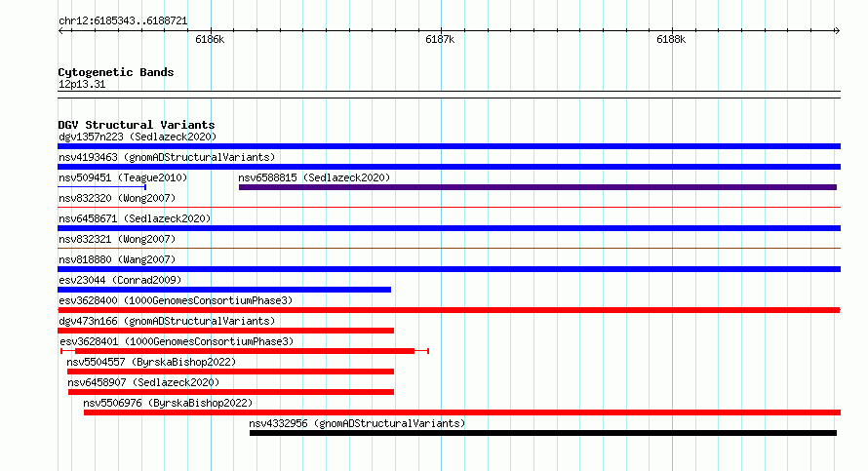Open esv3628400 (1000GenomesConsortiumPhase3) label
Screen dimensions: 868x471
click(176, 300)
